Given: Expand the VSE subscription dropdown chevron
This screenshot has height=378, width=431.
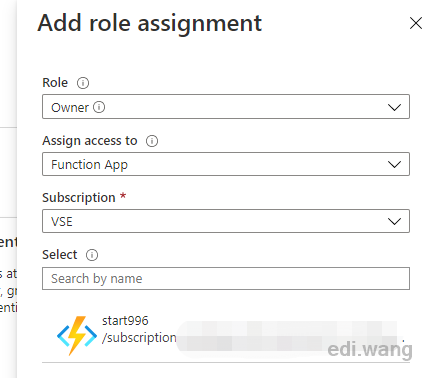Looking at the screenshot, I should pos(394,221).
